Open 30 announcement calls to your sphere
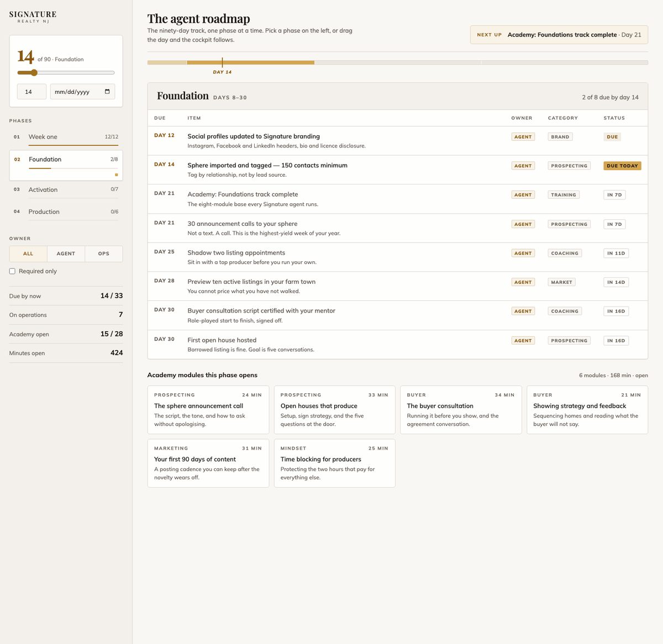The image size is (663, 644). click(x=397, y=228)
